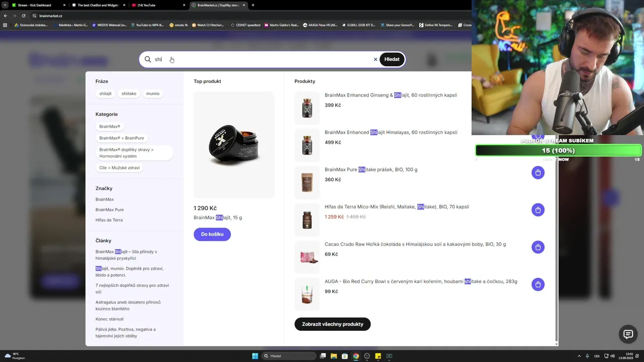Open the WEDOS Webmail bookmark

(x=109, y=25)
